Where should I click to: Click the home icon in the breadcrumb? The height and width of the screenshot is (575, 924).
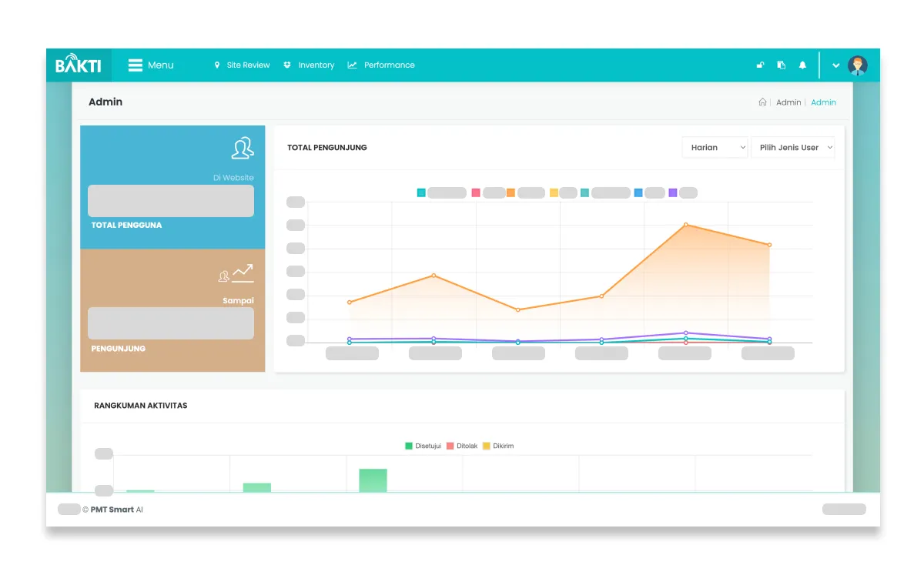click(x=762, y=102)
